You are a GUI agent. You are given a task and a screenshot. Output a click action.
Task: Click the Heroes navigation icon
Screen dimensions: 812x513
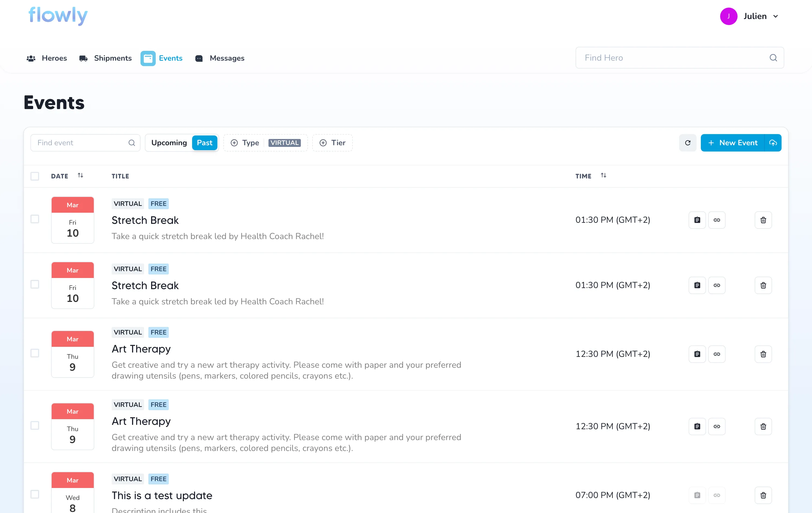click(31, 57)
